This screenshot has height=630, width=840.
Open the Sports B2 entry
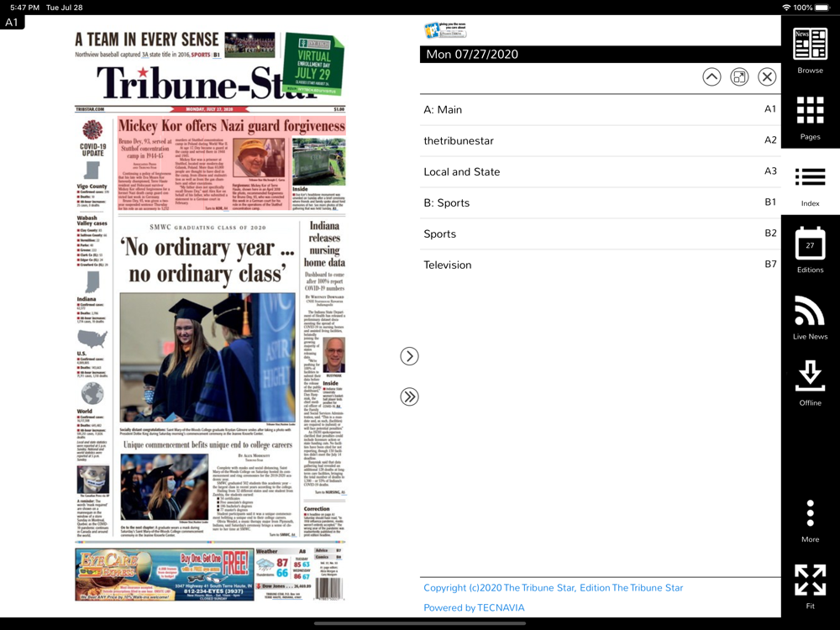tap(600, 234)
